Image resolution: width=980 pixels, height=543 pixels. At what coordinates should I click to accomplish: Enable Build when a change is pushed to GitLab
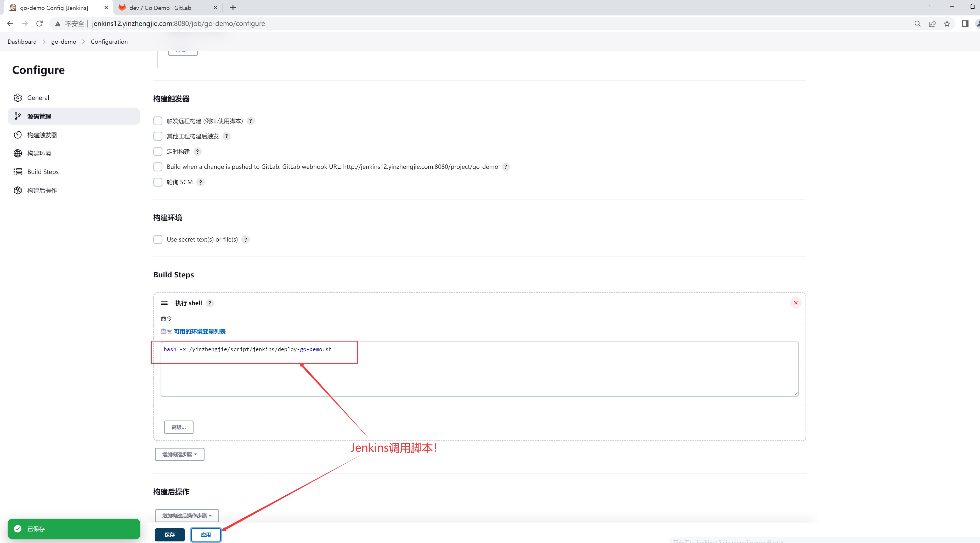158,167
